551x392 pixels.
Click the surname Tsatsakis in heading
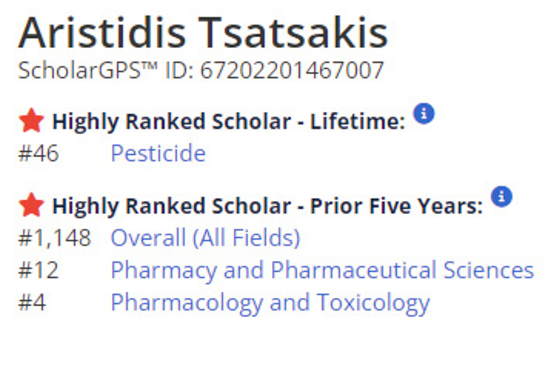coord(293,33)
